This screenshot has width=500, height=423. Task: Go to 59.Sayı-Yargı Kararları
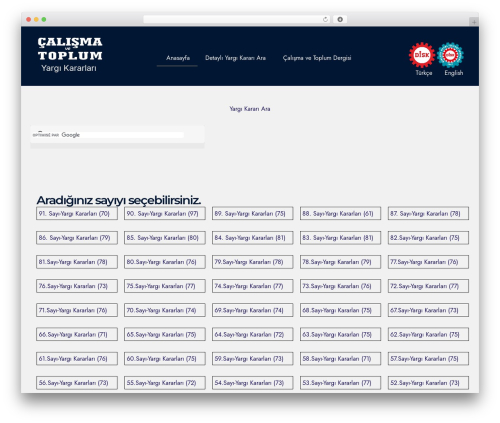tap(253, 359)
